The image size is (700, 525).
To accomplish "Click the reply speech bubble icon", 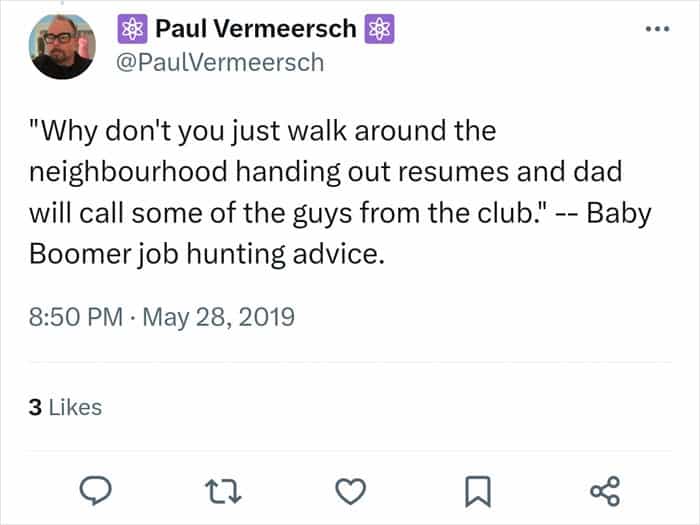I will [93, 490].
